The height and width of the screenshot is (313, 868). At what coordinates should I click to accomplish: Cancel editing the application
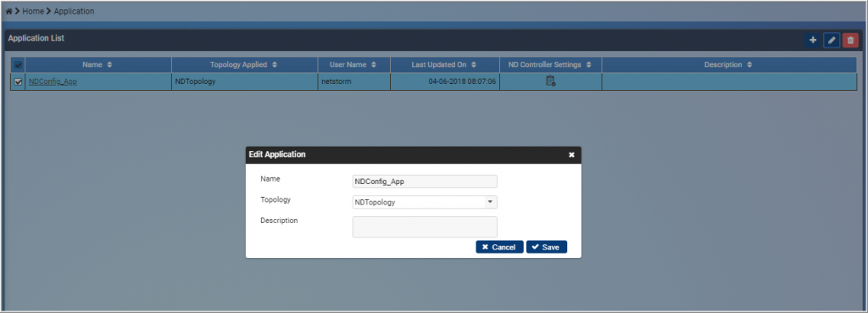coord(499,247)
